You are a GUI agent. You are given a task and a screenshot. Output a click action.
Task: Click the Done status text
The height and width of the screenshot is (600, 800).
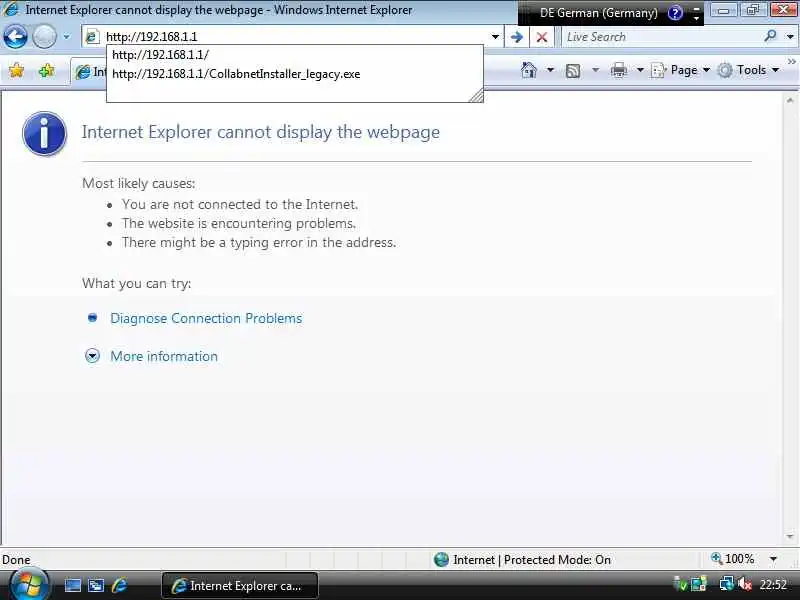coord(16,560)
